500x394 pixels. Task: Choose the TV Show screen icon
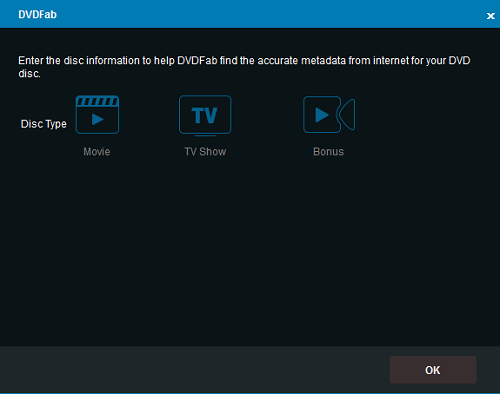(205, 116)
